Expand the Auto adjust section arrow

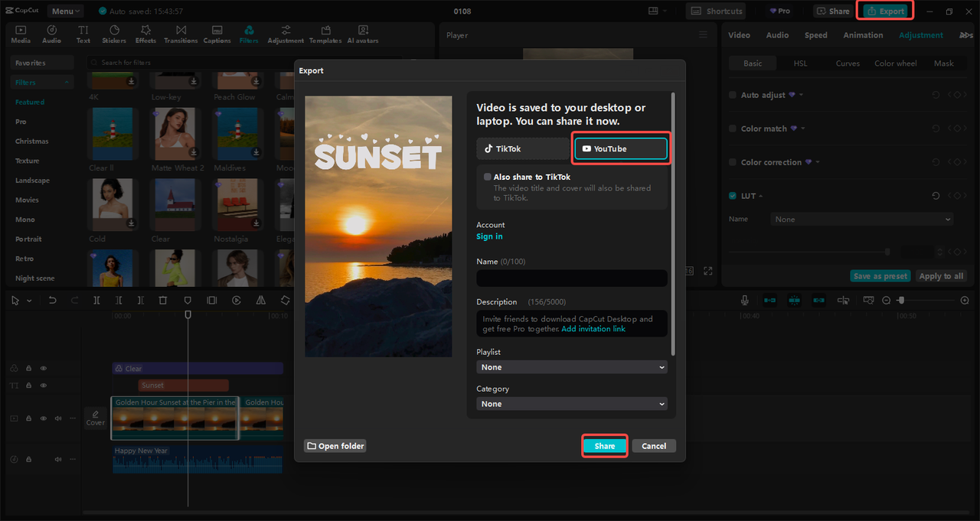tap(802, 95)
